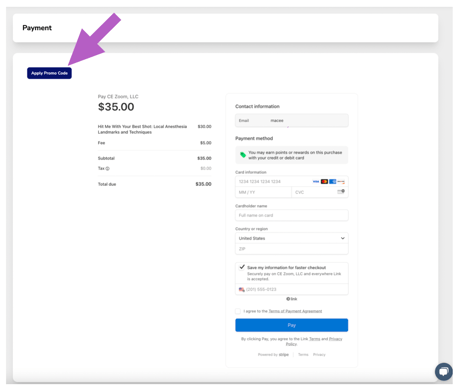
Task: Open the footer Privacy link
Action: (319, 355)
